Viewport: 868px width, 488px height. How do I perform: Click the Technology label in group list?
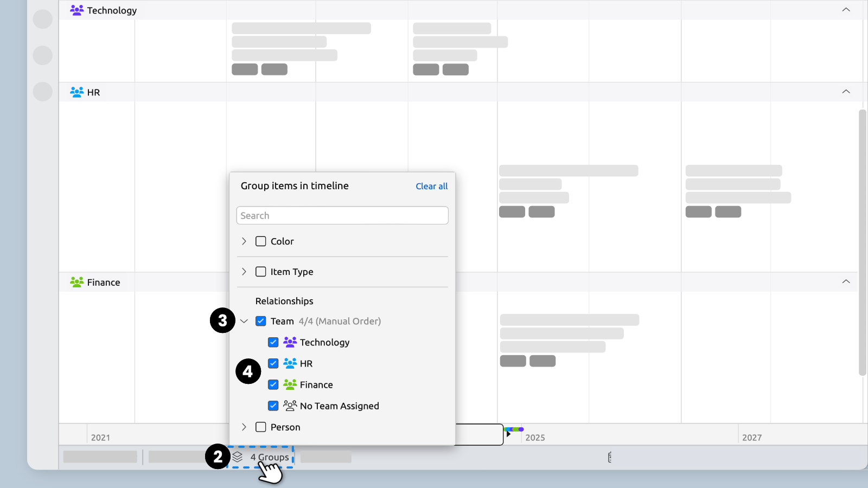click(324, 342)
